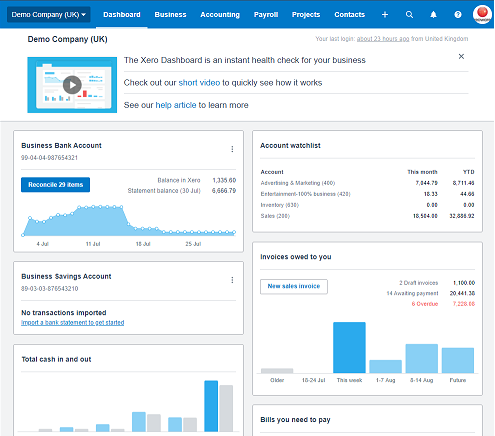Image resolution: width=495 pixels, height=436 pixels.
Task: Click the Invoices owed to you heading
Action: [x=296, y=257]
